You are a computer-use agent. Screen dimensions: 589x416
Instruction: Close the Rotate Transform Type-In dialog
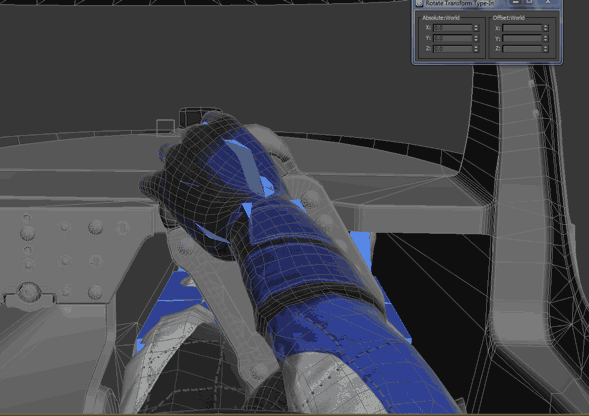click(x=547, y=2)
